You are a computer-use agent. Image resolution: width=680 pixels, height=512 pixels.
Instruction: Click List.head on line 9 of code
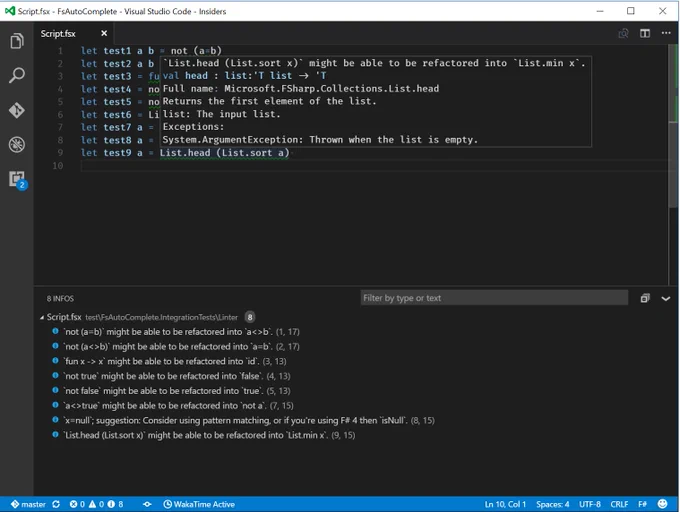185,153
